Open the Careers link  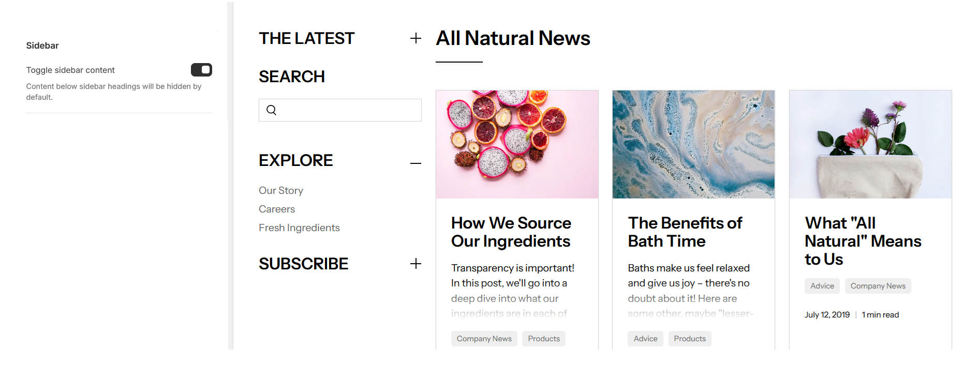277,209
